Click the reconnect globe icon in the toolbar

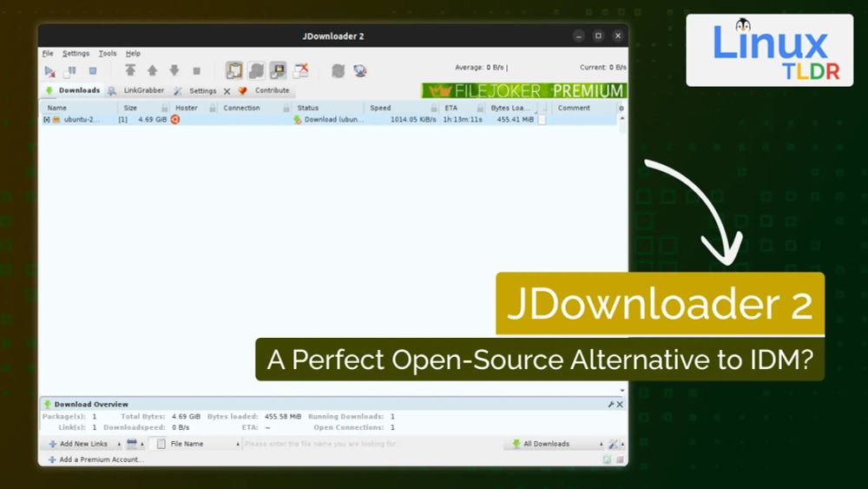click(x=360, y=71)
